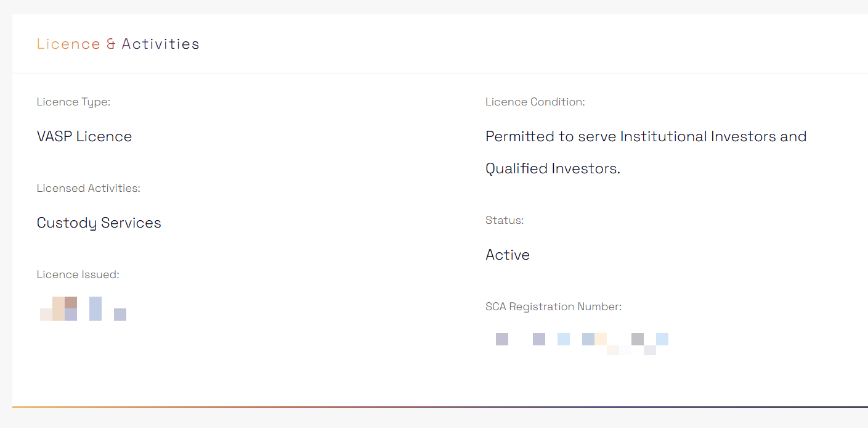Click the 'Activities' word in the heading
The width and height of the screenshot is (868, 428).
tap(160, 44)
